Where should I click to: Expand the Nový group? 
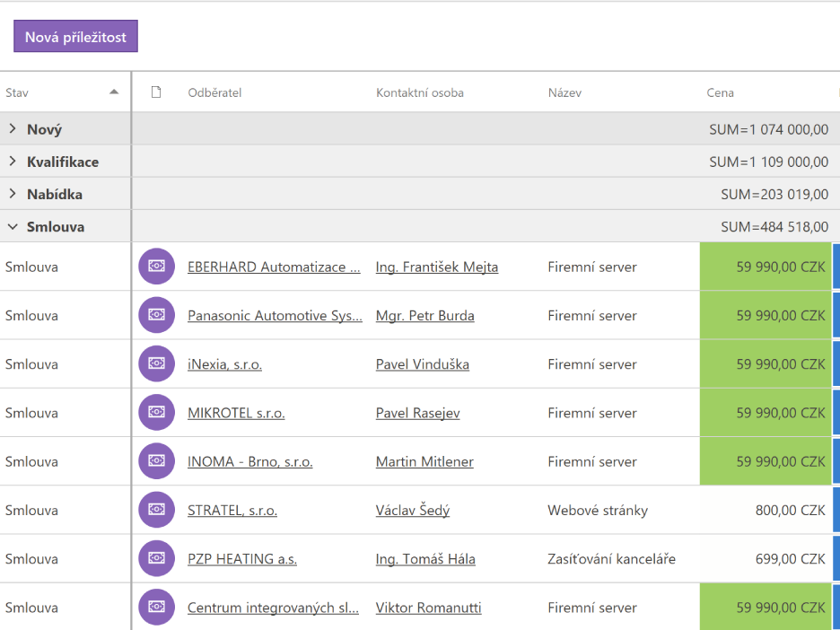click(13, 128)
